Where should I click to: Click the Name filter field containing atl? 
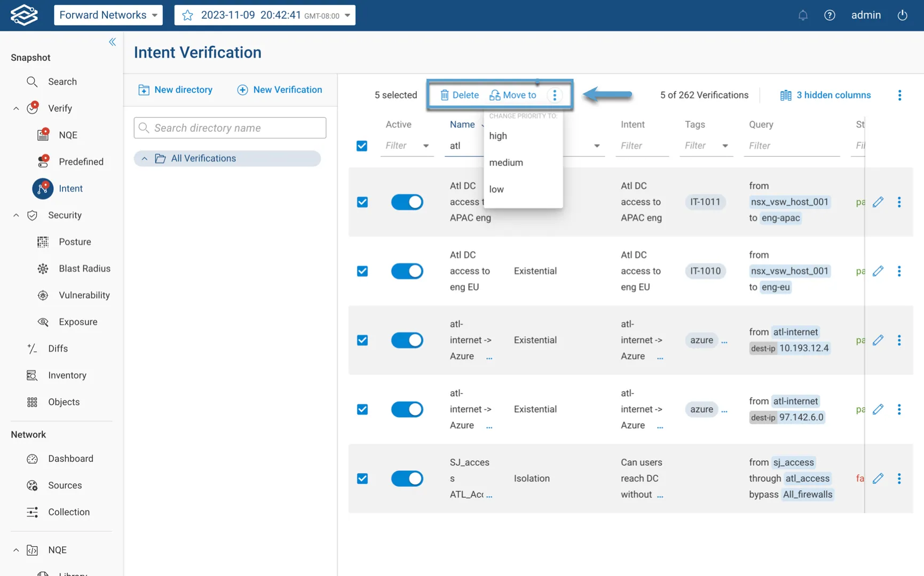point(464,146)
